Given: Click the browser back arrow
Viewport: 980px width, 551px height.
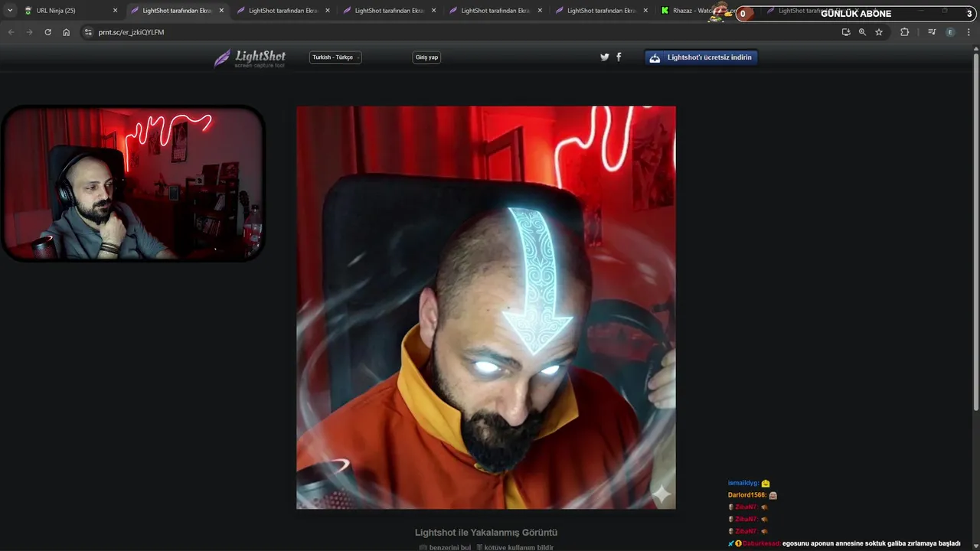Looking at the screenshot, I should (x=11, y=32).
